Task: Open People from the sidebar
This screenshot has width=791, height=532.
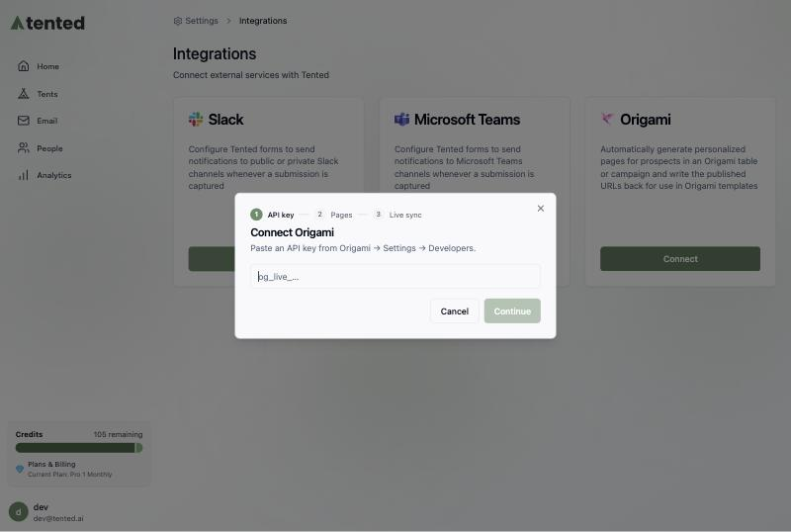Action: click(x=49, y=148)
